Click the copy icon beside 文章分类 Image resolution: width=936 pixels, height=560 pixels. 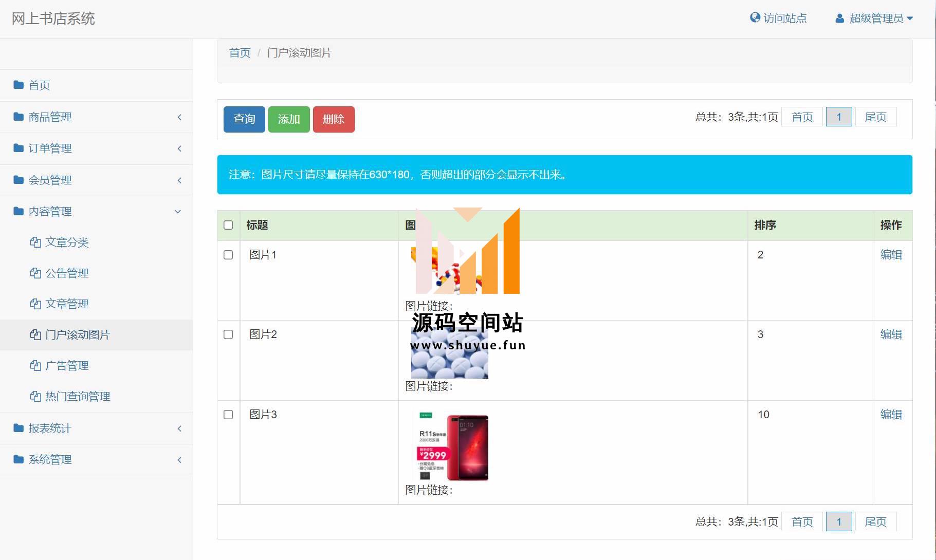[35, 242]
